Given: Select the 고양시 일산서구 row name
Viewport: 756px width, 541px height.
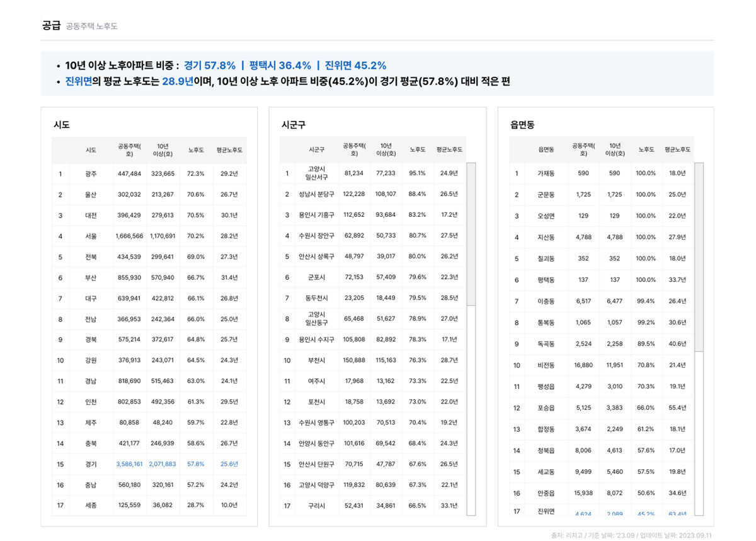Looking at the screenshot, I should (x=317, y=173).
